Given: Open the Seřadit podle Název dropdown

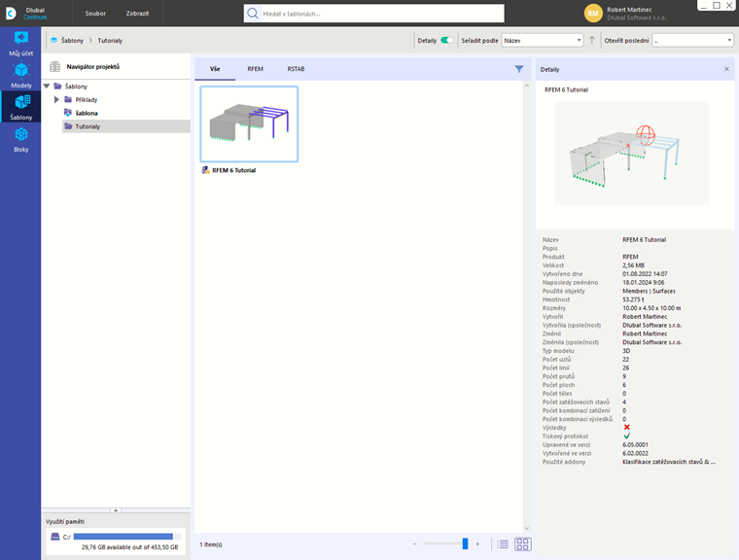Looking at the screenshot, I should (x=542, y=40).
